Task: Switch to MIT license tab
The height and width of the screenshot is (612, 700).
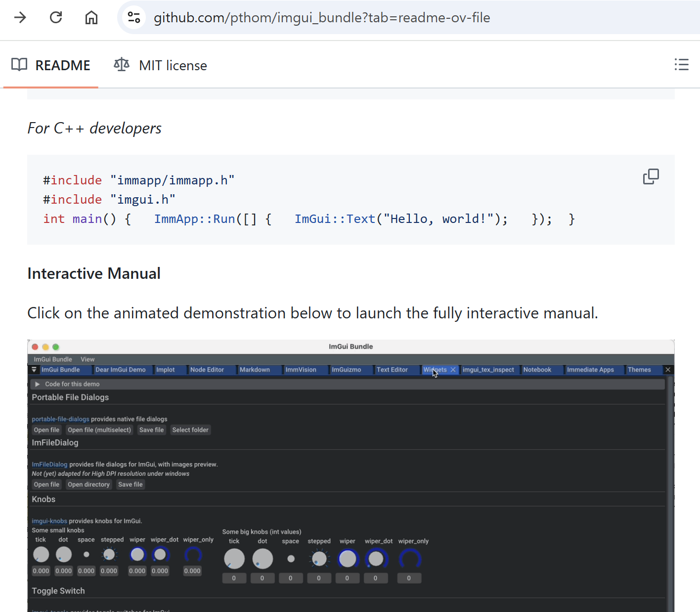Action: click(161, 65)
